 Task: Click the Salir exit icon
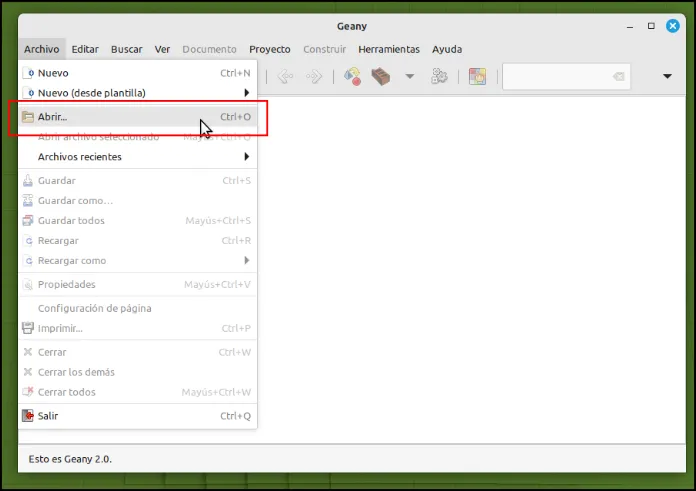point(28,416)
